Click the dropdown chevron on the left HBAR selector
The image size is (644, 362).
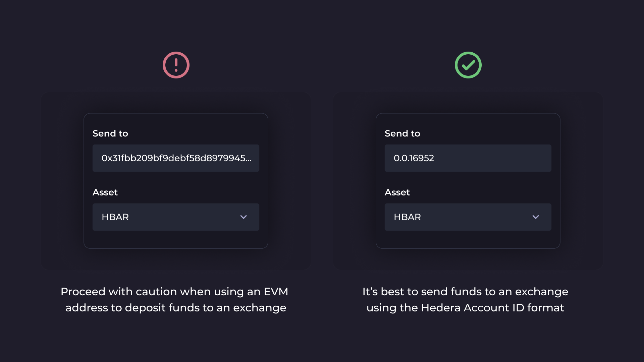coord(244,217)
